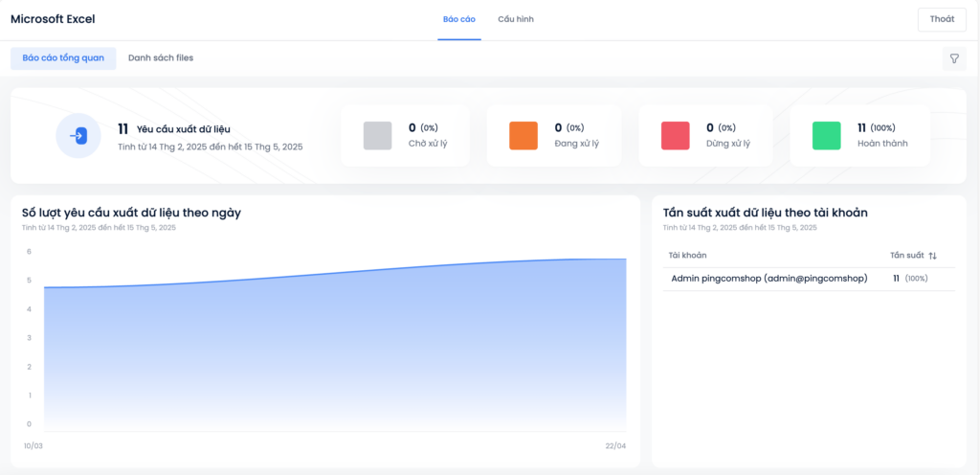The image size is (980, 475).
Task: Sort by the Tần suất arrows icon
Action: click(932, 256)
